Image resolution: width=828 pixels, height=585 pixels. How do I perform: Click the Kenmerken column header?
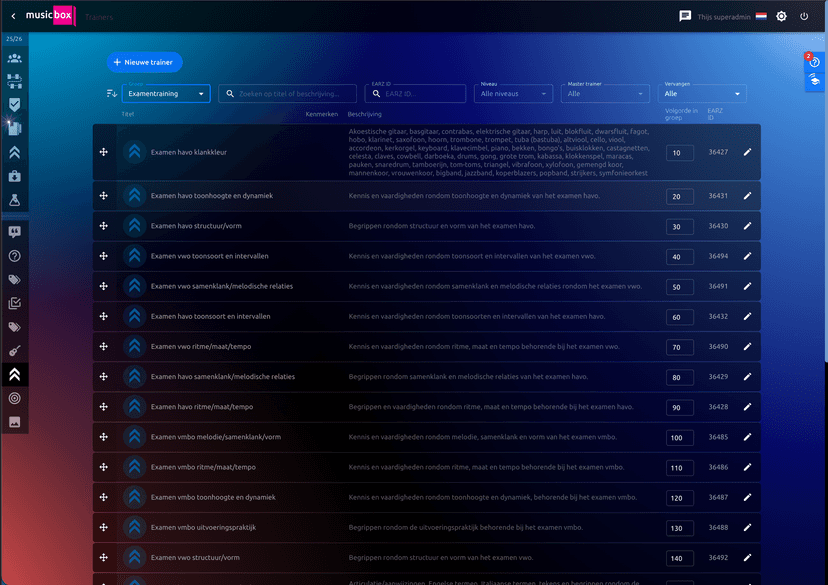click(x=322, y=114)
